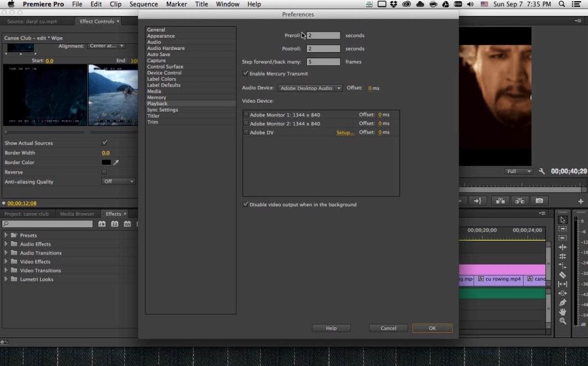The width and height of the screenshot is (588, 366).
Task: Open the Sequence menu
Action: tap(144, 4)
